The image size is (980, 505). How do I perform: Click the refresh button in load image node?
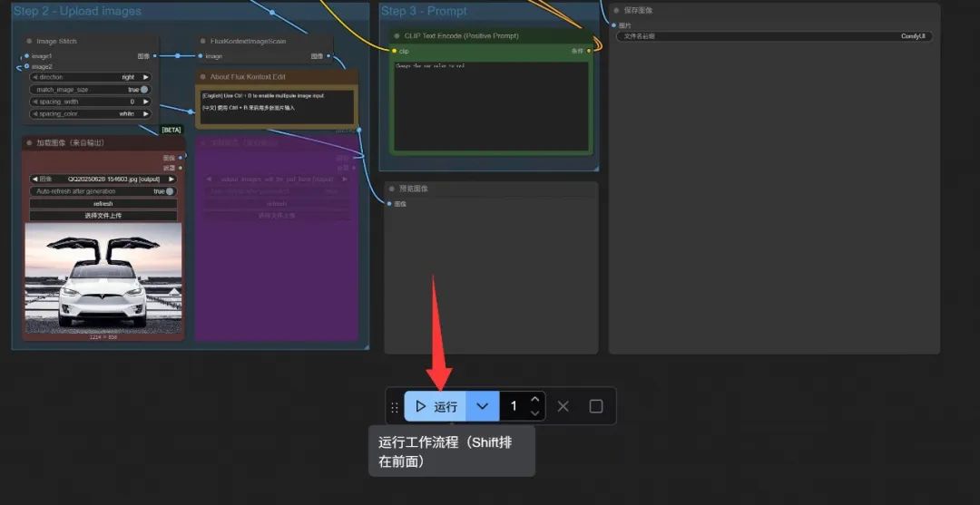[103, 203]
